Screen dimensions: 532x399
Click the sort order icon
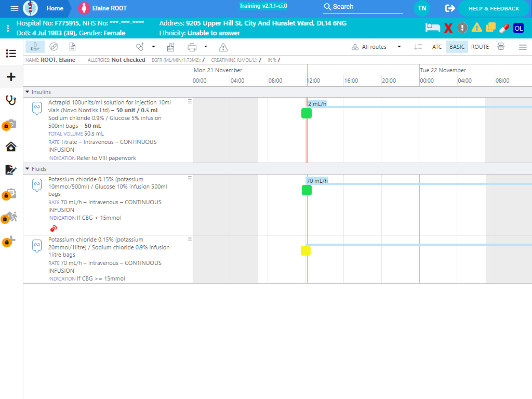tap(418, 47)
